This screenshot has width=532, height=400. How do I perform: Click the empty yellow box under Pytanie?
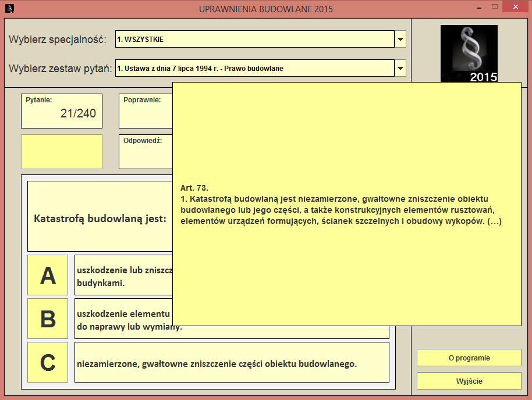point(62,152)
